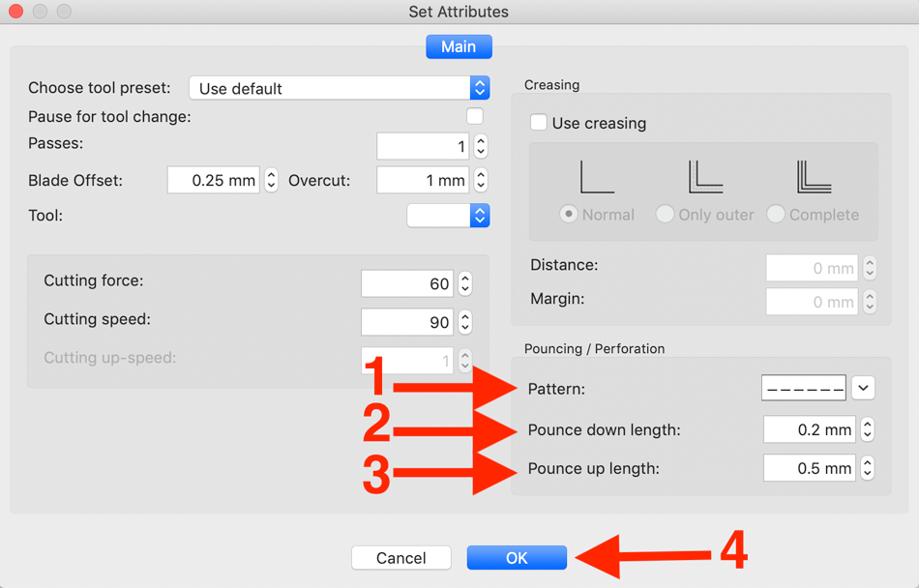Click the Pounce up length stepper
Screen dimensions: 919x588
(x=868, y=468)
